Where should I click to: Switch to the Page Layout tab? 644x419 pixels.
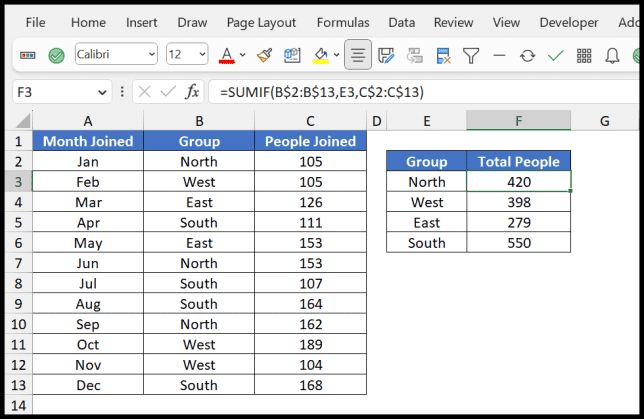click(x=261, y=22)
